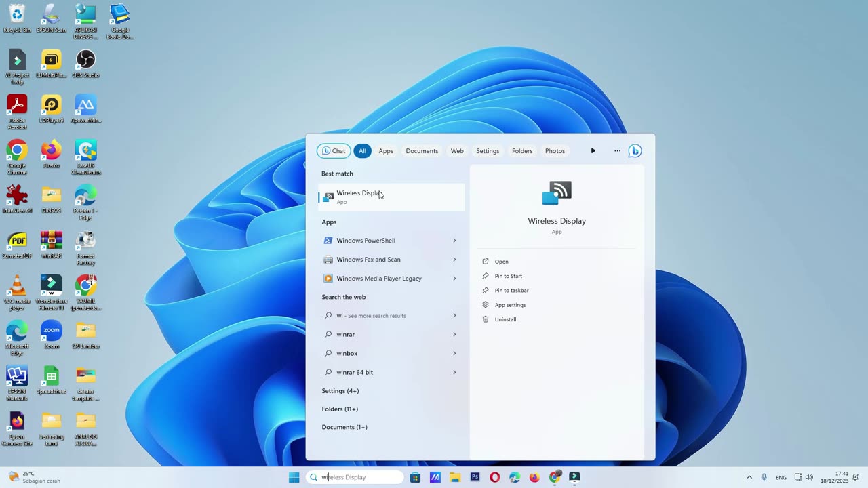Click the IrfanView 64 desktop icon
The height and width of the screenshot is (488, 868).
[17, 199]
